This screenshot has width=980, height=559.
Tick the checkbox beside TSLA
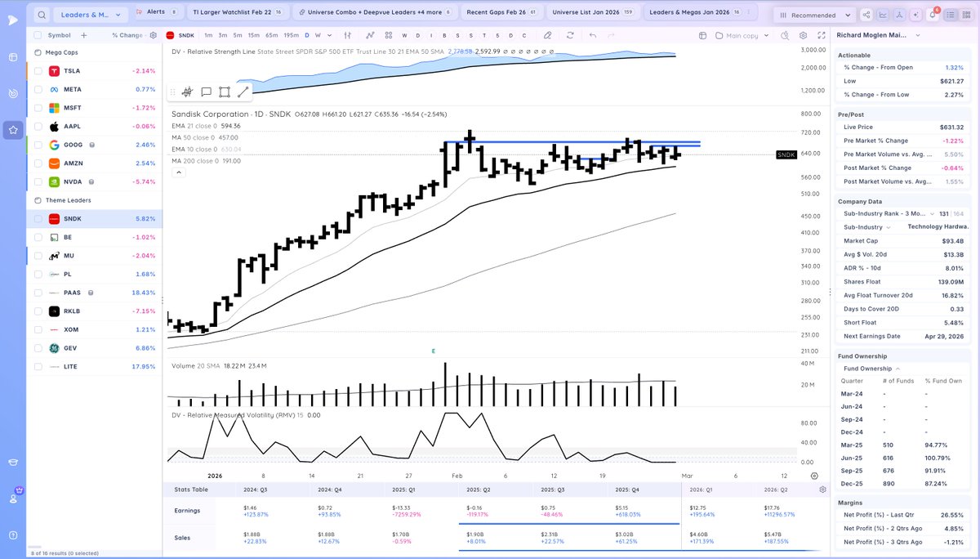[x=38, y=71]
